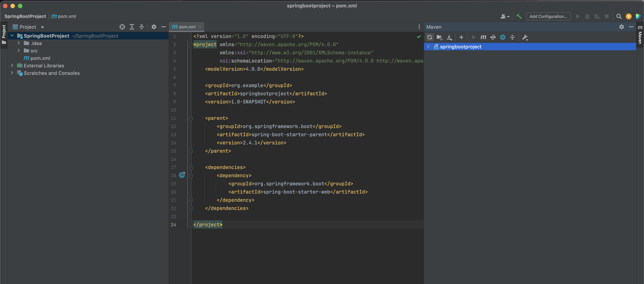Click 1.0-SNAPSHOT version text

tap(249, 102)
